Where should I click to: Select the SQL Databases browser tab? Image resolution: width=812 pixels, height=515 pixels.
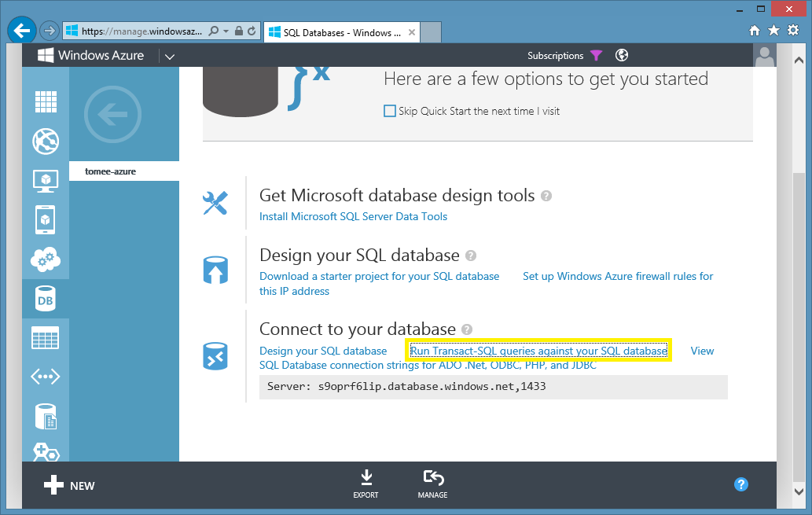(x=340, y=33)
